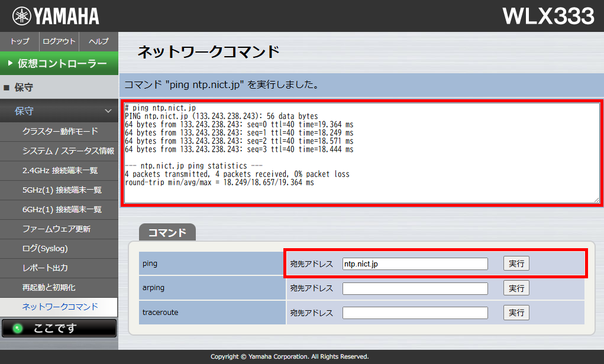
Task: Click the Yamaha logo in the header
Action: tap(56, 16)
